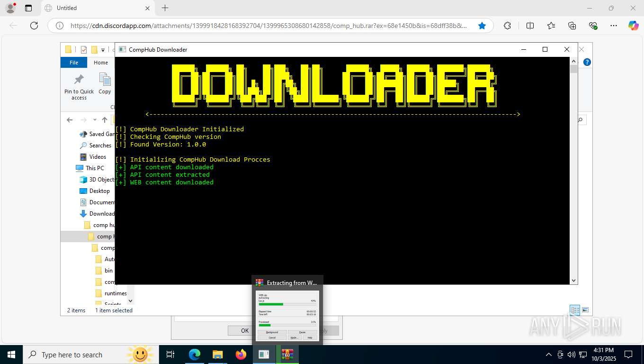Open Edge split screen icon

pyautogui.click(x=530, y=26)
